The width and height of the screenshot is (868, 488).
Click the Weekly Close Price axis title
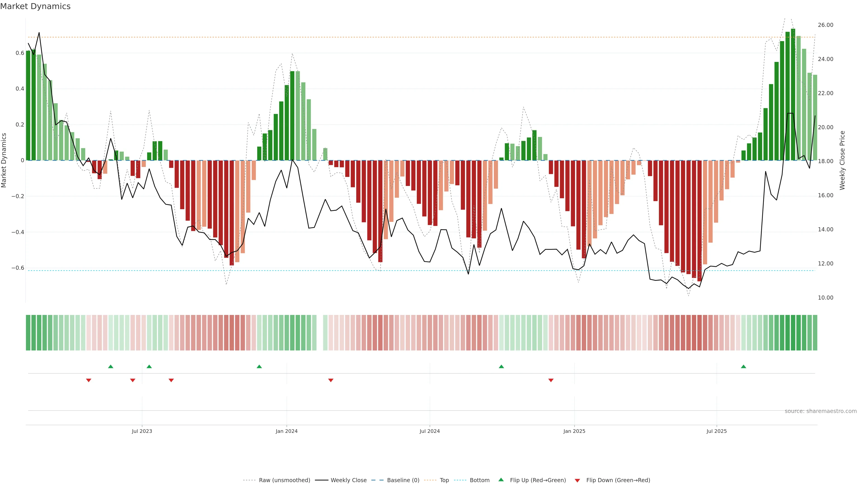[x=842, y=160]
